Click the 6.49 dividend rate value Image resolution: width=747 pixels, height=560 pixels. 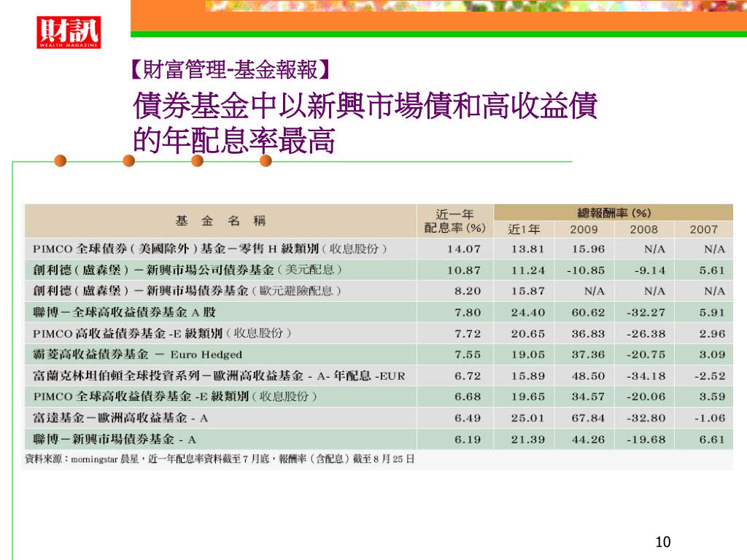(x=467, y=418)
